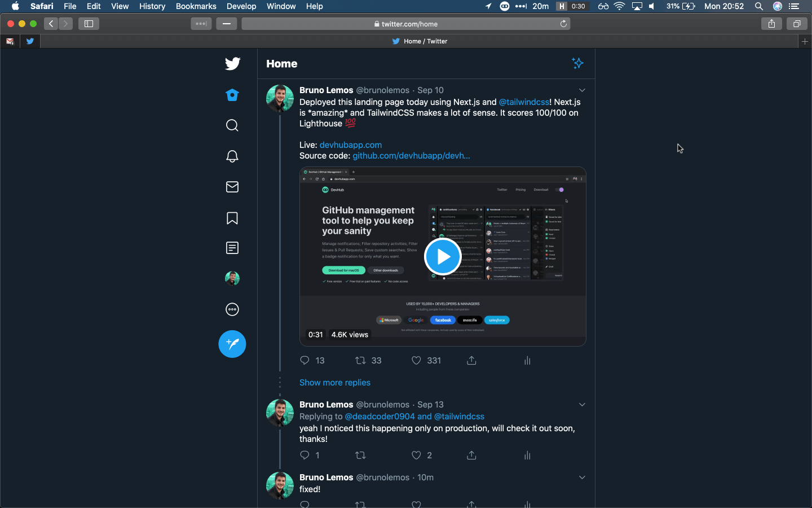The height and width of the screenshot is (508, 812).
Task: Open Spotlight search in menu bar
Action: (x=759, y=6)
